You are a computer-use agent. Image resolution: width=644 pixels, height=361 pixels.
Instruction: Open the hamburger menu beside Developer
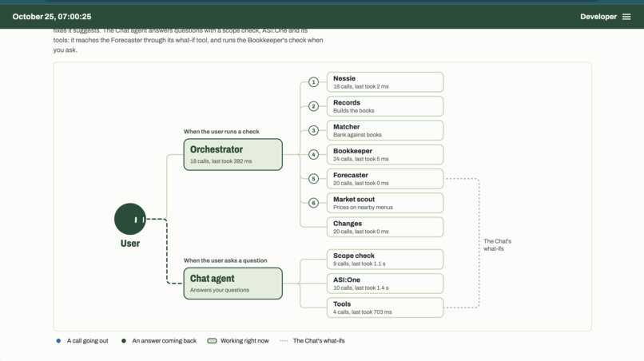tap(626, 17)
